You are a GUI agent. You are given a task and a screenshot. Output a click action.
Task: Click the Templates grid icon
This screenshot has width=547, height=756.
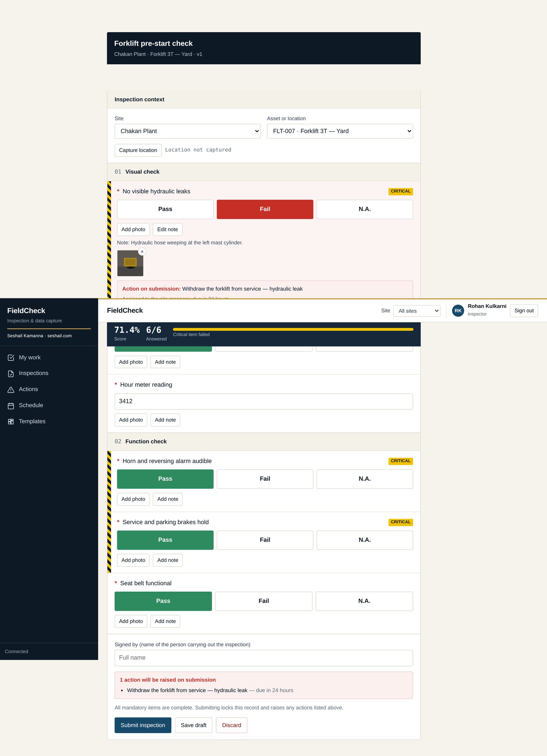point(11,421)
